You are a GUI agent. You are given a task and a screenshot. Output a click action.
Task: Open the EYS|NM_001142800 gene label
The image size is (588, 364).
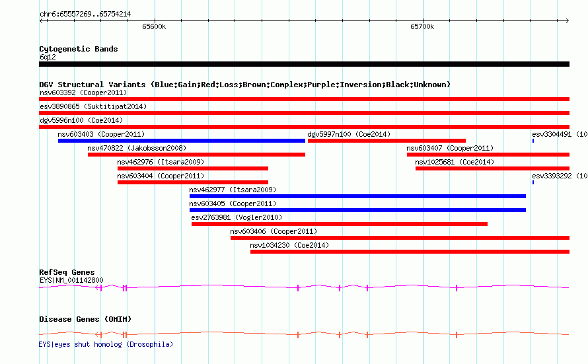[71, 280]
